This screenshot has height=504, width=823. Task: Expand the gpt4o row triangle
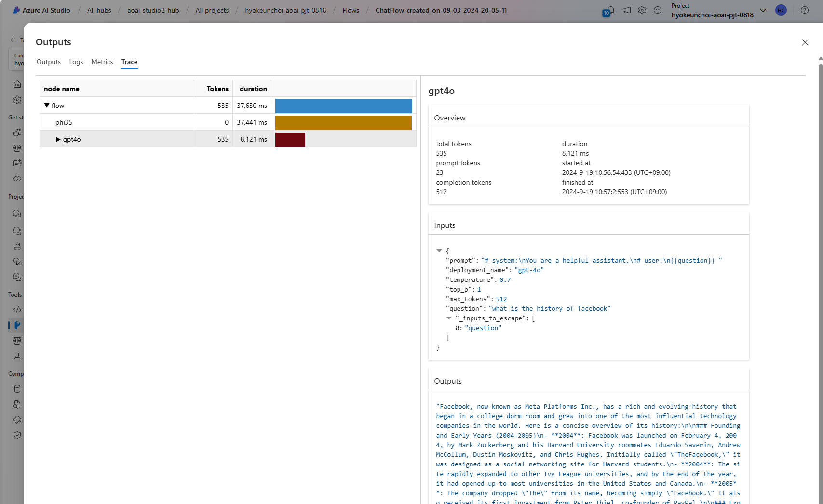(58, 139)
